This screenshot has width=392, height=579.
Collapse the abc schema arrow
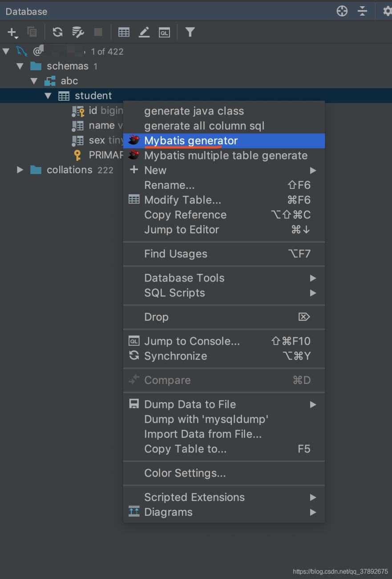click(x=34, y=81)
